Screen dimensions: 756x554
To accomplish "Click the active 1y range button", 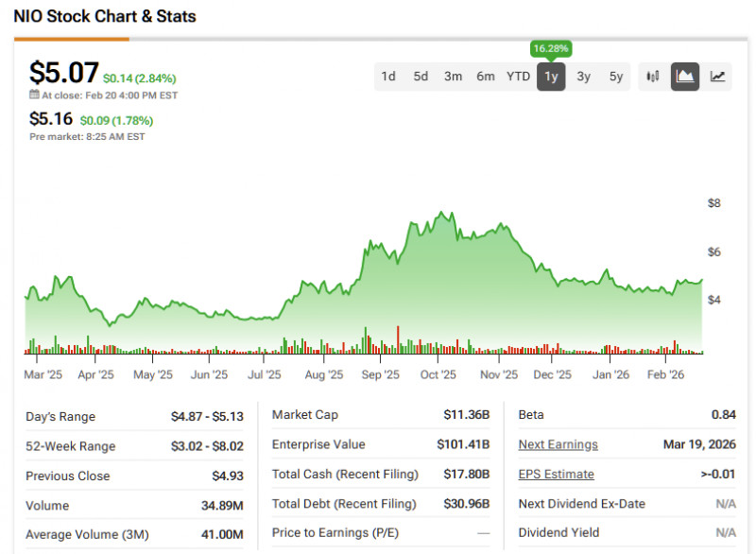I will coord(551,77).
